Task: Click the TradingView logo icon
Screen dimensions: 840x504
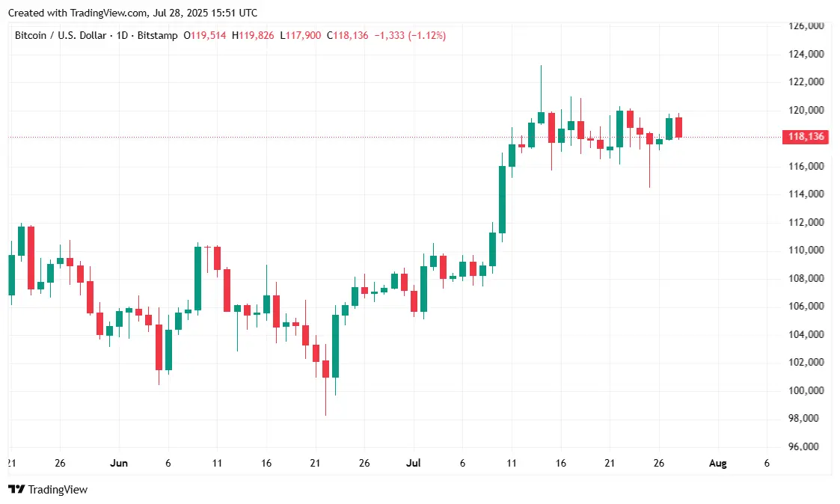Action: click(16, 490)
